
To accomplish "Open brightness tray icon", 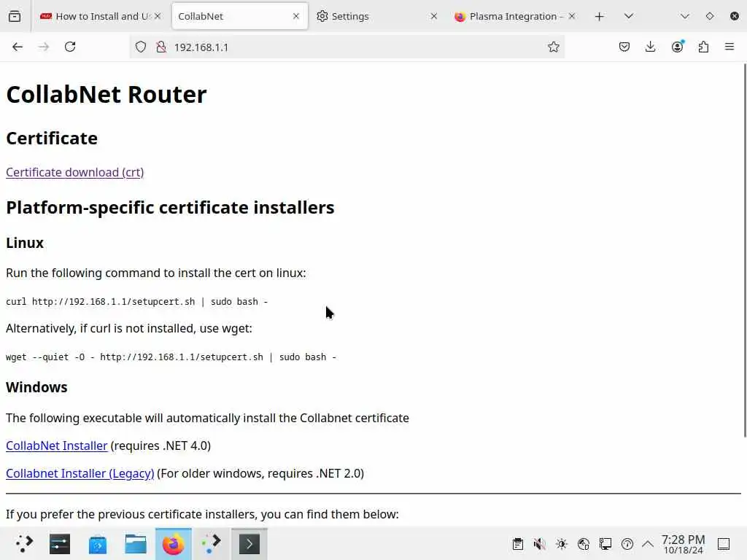I will click(x=562, y=544).
